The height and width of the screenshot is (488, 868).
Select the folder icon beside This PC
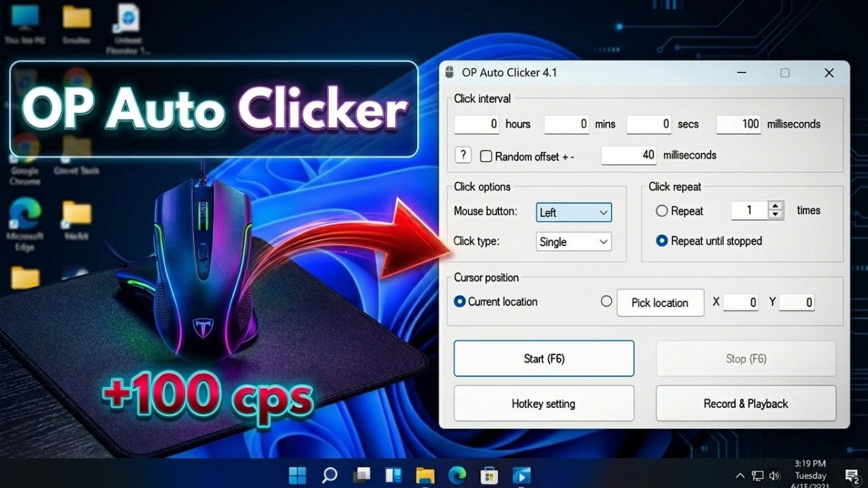click(x=77, y=24)
